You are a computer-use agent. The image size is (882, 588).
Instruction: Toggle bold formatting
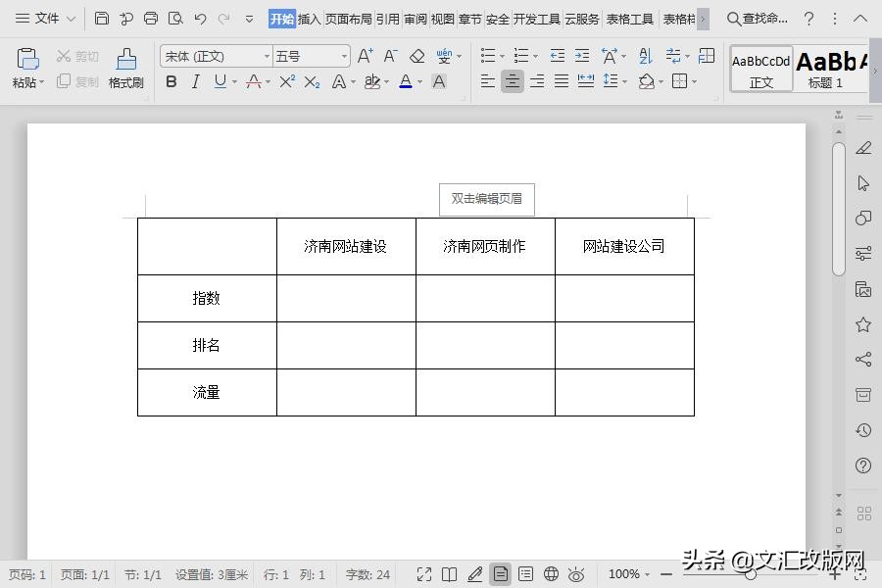(x=171, y=81)
